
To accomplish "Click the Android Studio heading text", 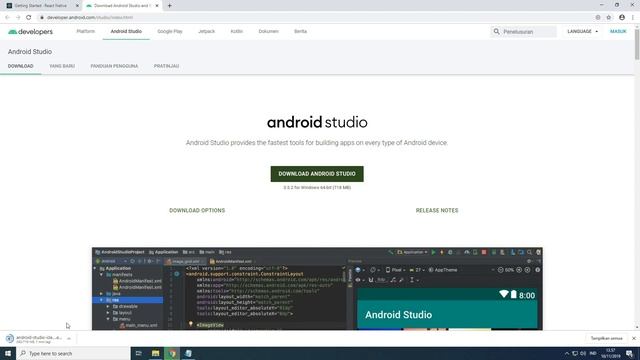I will tap(30, 52).
